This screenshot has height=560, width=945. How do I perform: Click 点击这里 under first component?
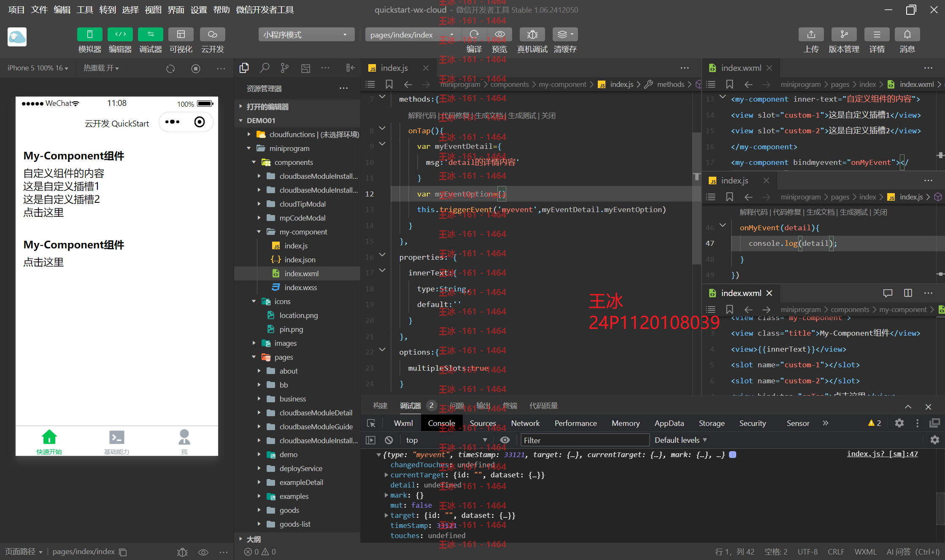pyautogui.click(x=43, y=213)
